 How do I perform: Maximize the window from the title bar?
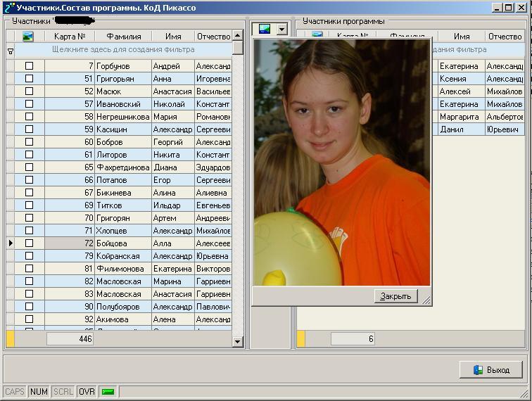(x=508, y=8)
